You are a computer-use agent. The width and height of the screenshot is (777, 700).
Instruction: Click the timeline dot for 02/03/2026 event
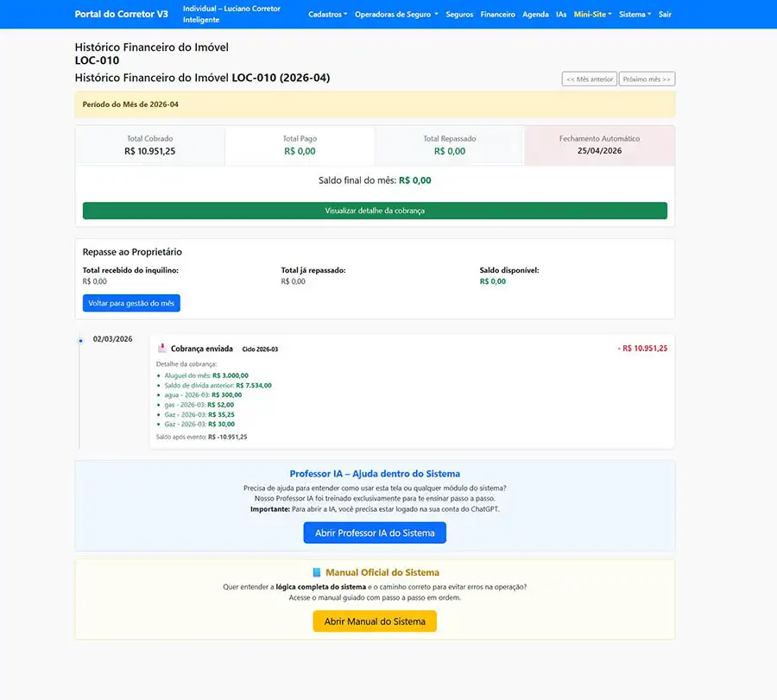[79, 340]
